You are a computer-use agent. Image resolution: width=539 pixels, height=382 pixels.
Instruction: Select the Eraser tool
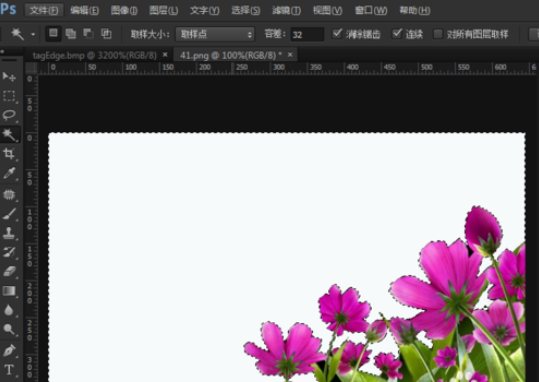coord(9,271)
